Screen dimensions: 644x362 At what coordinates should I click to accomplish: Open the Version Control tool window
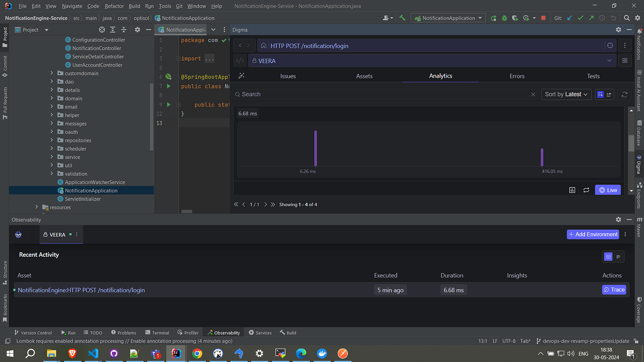(33, 333)
